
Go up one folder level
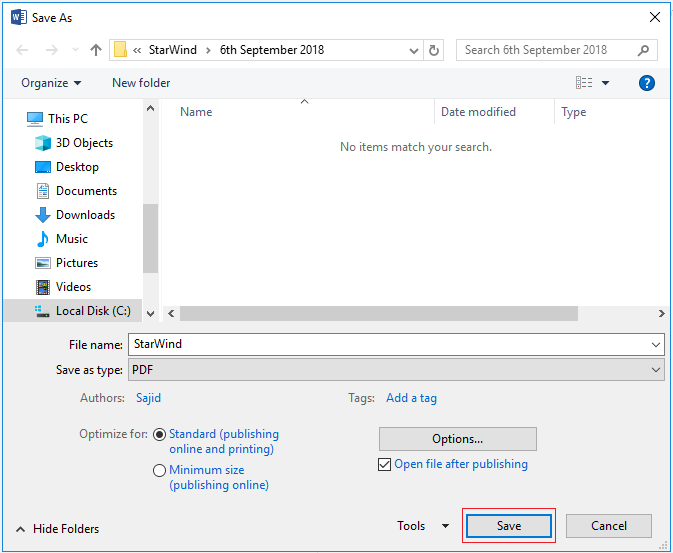point(96,50)
